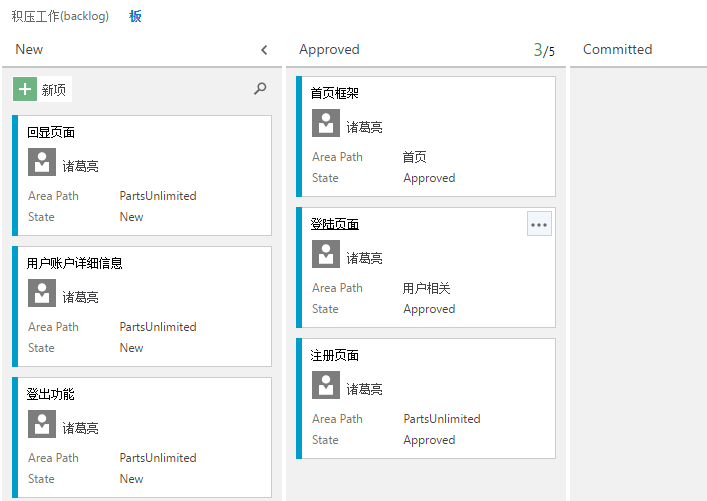Image resolution: width=707 pixels, height=501 pixels.
Task: Click assignee 诸葛亮 on 用户账户详细信息 card
Action: (x=80, y=297)
